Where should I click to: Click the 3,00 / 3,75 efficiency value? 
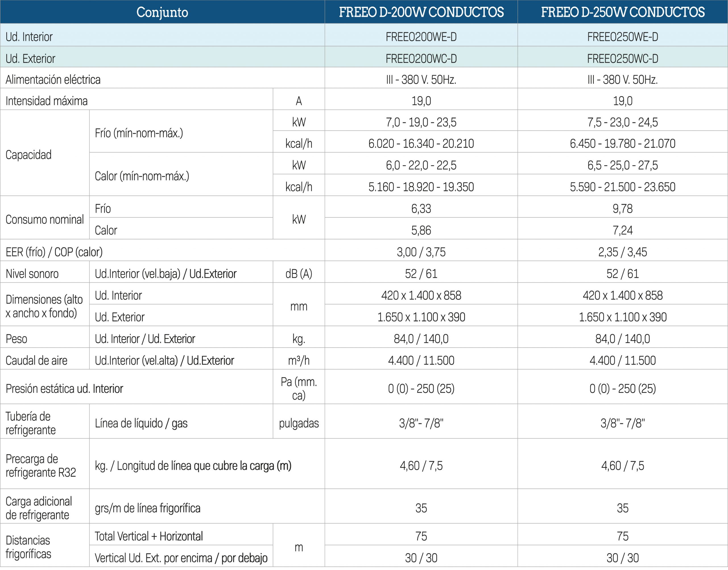pos(421,252)
